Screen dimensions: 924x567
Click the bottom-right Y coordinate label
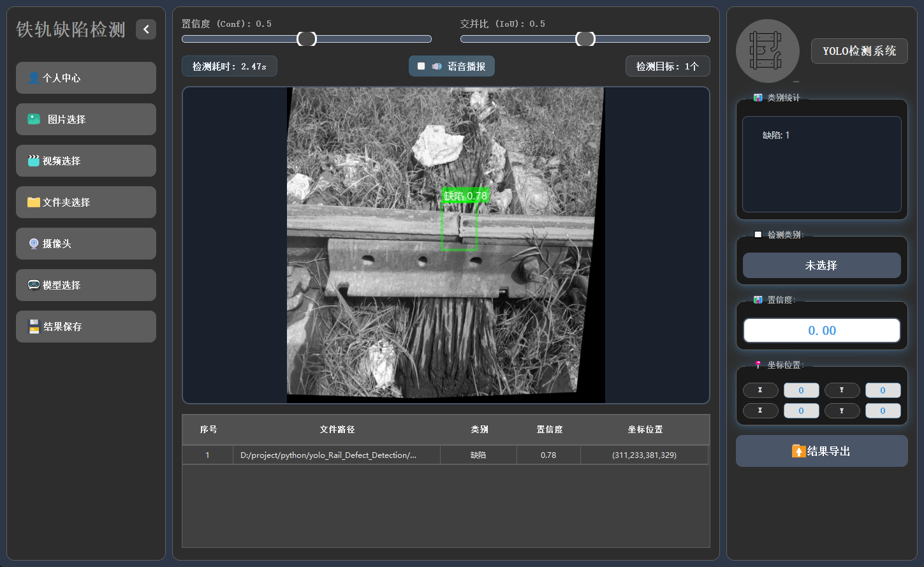[842, 410]
